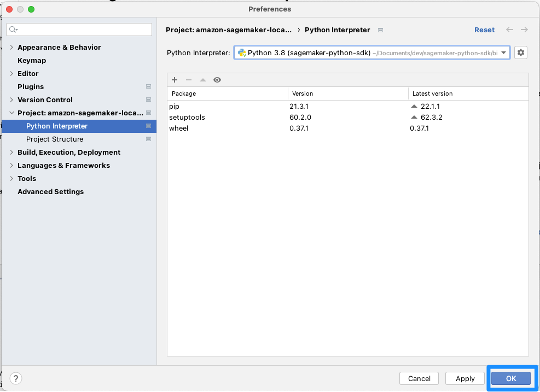Image resolution: width=540 pixels, height=392 pixels.
Task: Click the upgrade package arrow icon
Action: tap(203, 80)
